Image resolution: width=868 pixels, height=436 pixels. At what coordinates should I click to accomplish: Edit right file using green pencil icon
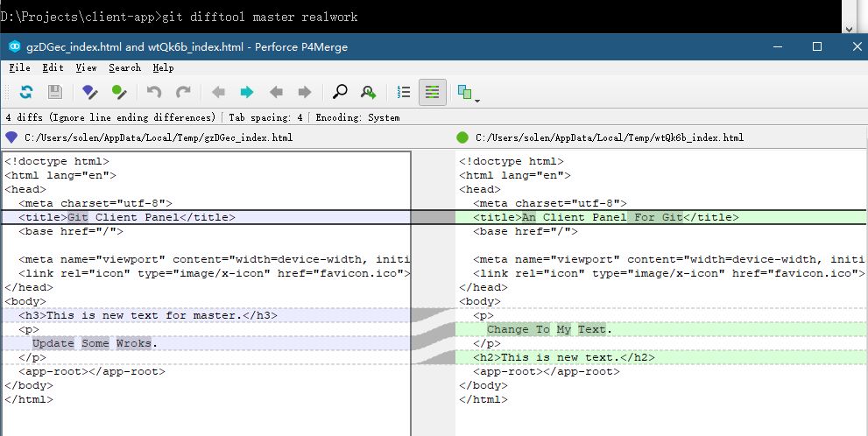119,92
